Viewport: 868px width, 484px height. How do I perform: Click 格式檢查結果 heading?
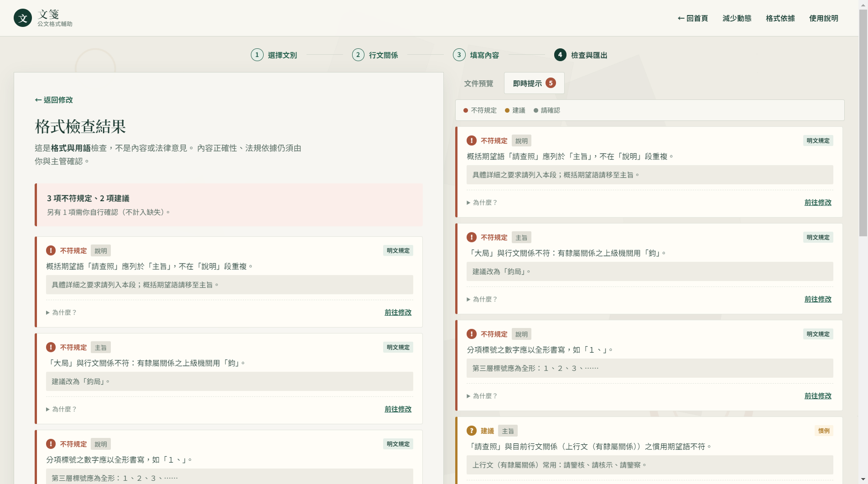coord(80,126)
